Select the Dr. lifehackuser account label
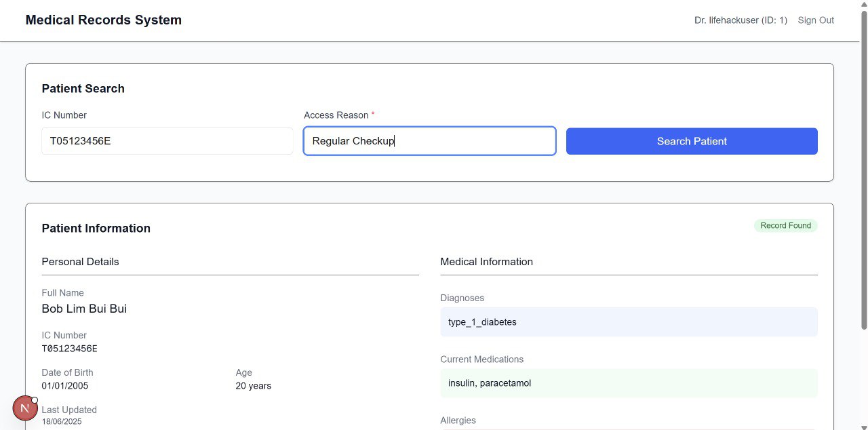 coord(741,20)
